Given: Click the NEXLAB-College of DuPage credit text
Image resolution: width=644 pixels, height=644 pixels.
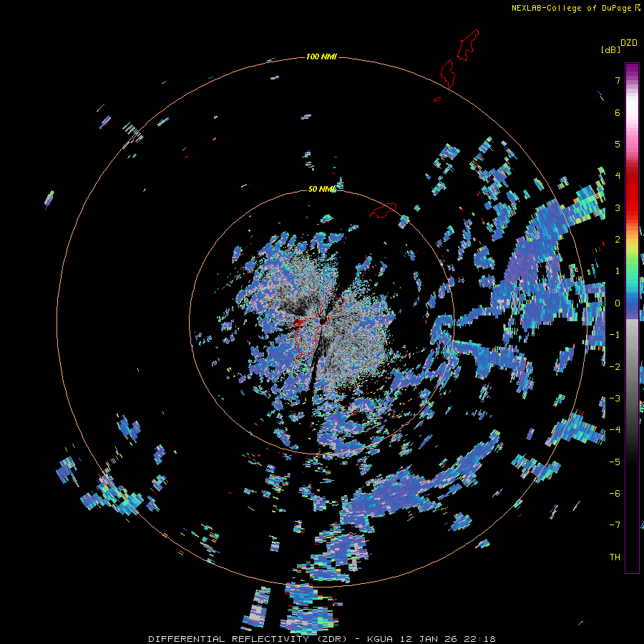Looking at the screenshot, I should click(575, 8).
